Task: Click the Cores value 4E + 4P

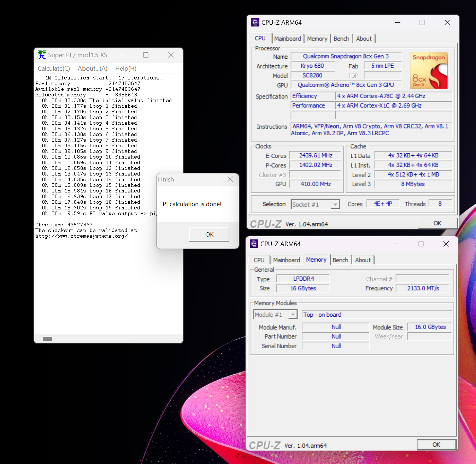Action: tap(383, 204)
